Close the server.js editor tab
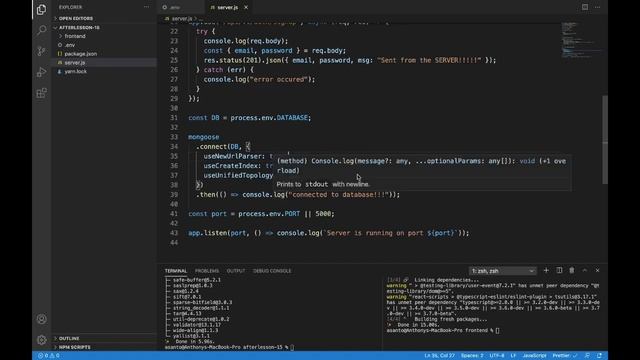Image resolution: width=640 pixels, height=360 pixels. tap(246, 7)
